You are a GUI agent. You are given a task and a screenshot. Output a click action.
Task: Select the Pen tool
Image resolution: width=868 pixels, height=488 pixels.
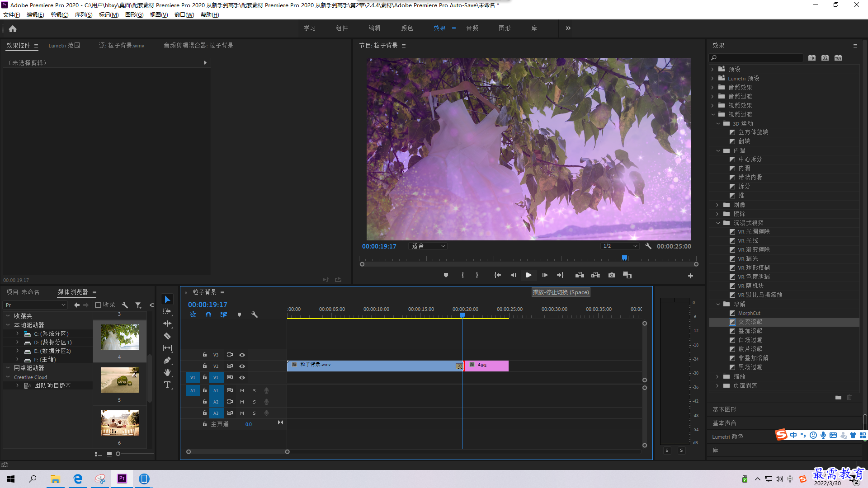click(167, 360)
